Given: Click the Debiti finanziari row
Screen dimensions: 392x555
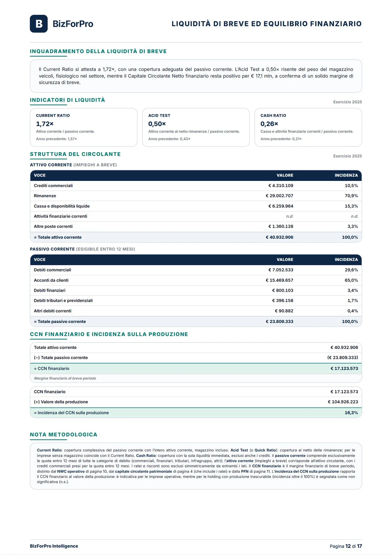Looking at the screenshot, I should point(196,290).
